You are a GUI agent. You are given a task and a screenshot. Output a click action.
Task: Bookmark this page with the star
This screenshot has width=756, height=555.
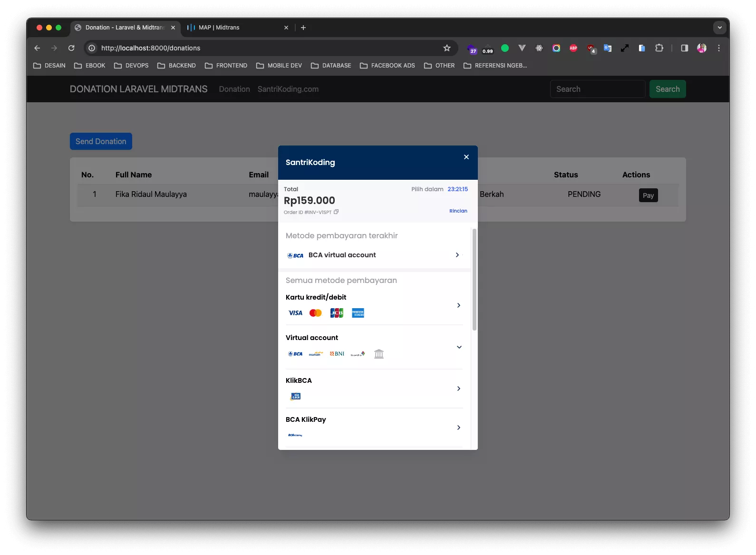[x=447, y=48]
